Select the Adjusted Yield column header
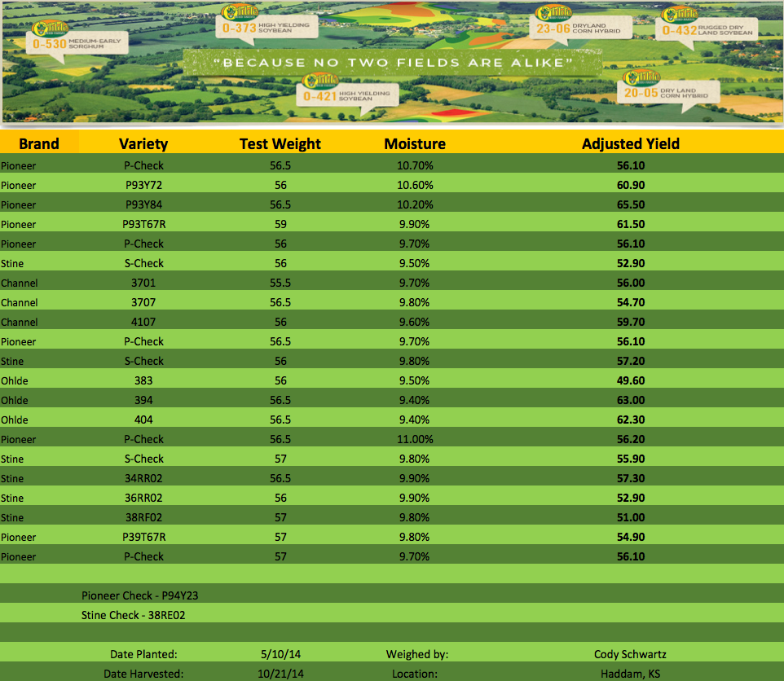Image resolution: width=784 pixels, height=681 pixels. pos(630,144)
